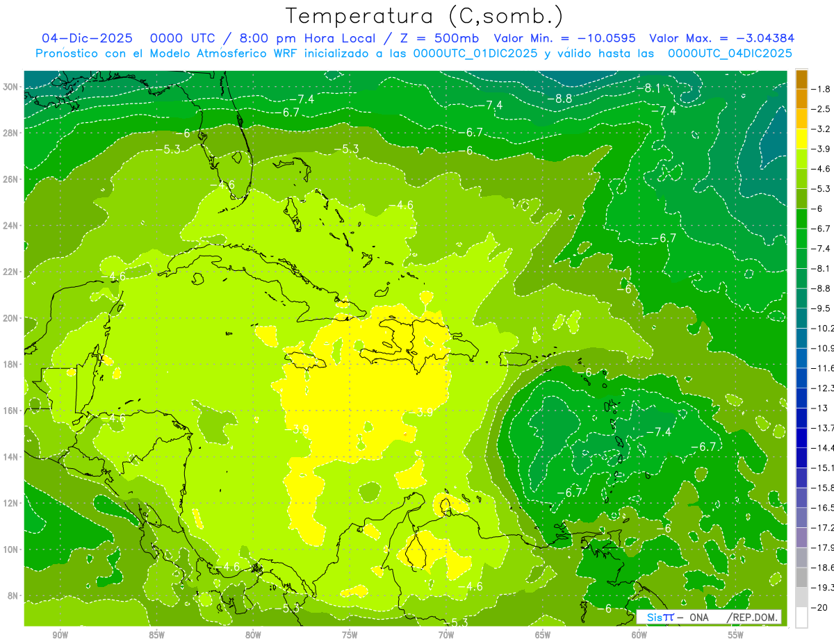Click the '20N' latitude axis label

click(11, 317)
